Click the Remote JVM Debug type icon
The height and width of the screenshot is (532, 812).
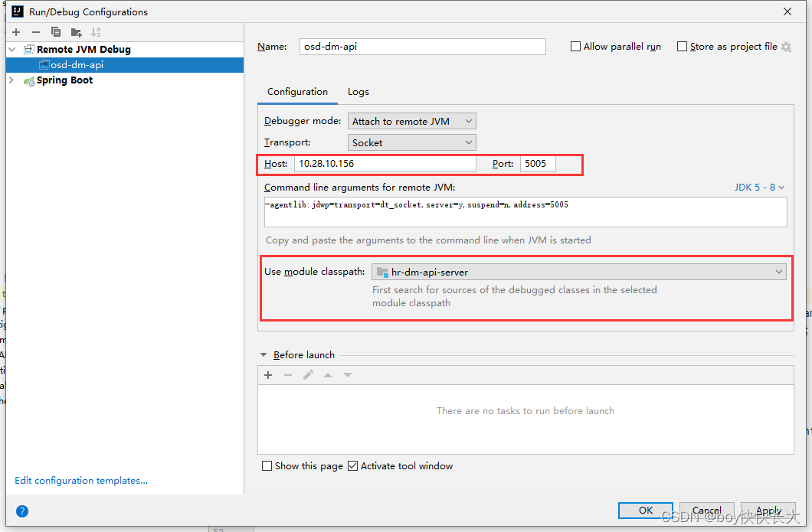[x=29, y=50]
